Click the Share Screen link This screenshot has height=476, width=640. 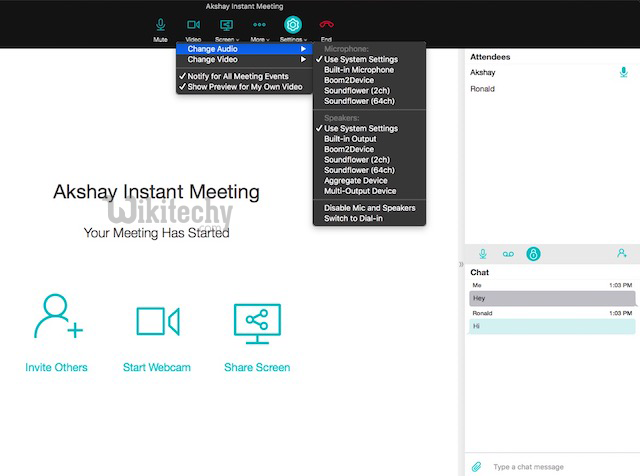(x=257, y=367)
